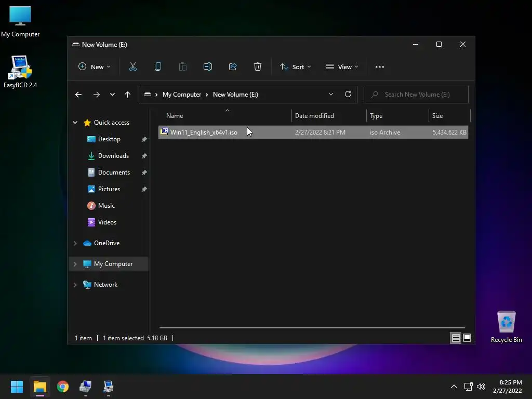Go forward with the right arrow
The image size is (532, 399).
[x=97, y=95]
